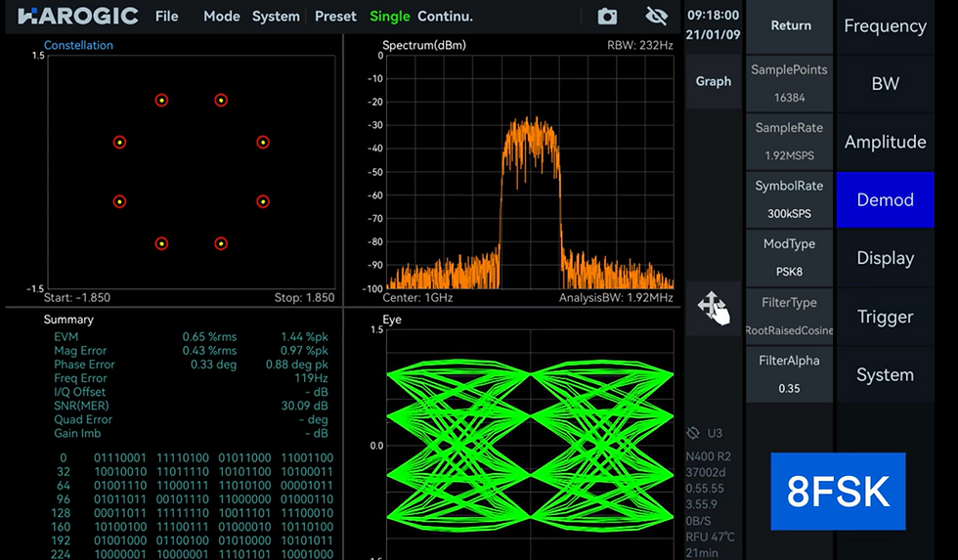Toggle the crossed-out eye visibility icon
This screenshot has height=560, width=958.
[657, 16]
